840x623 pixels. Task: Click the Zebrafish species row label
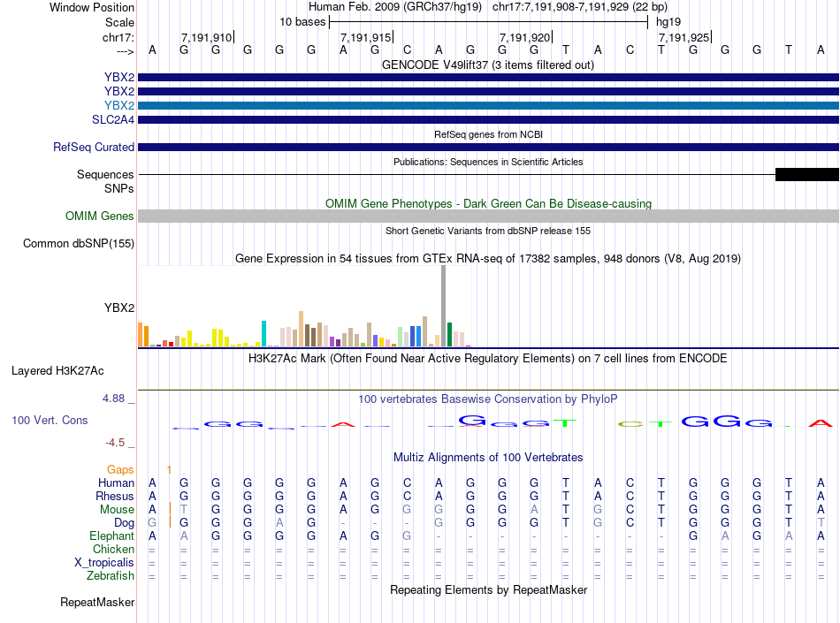(x=111, y=576)
